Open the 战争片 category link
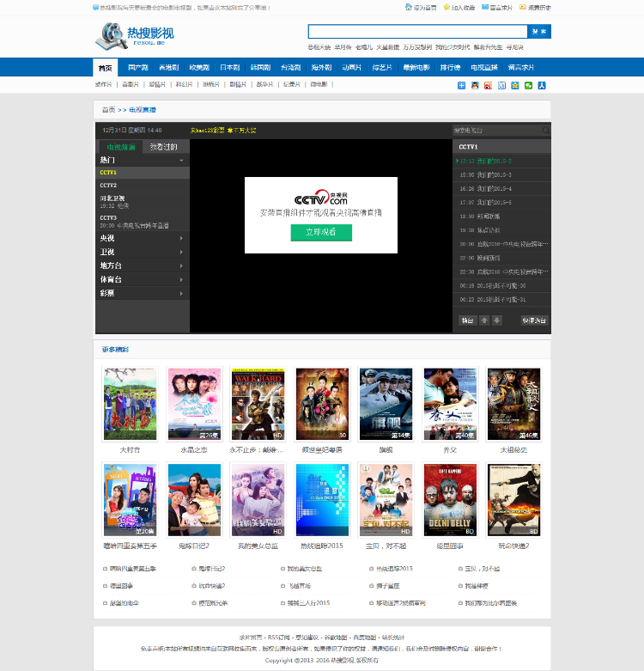Viewport: 644px width, 671px height. coord(264,84)
